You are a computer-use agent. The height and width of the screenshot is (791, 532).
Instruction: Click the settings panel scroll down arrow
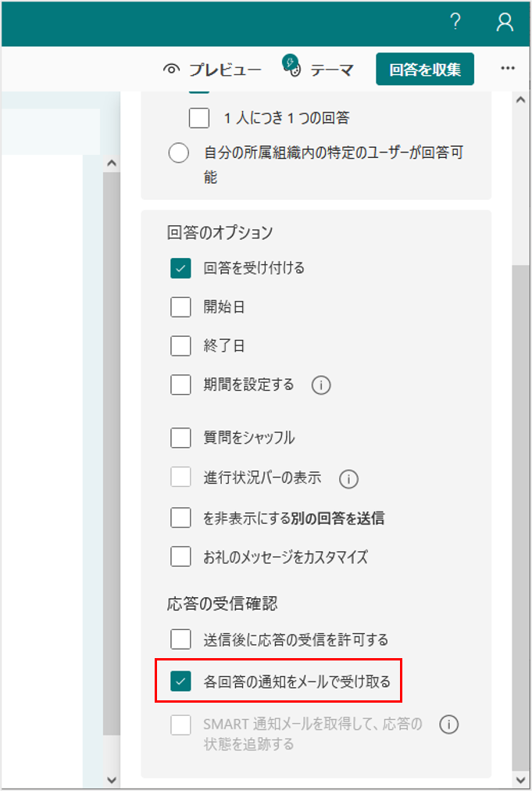click(520, 779)
